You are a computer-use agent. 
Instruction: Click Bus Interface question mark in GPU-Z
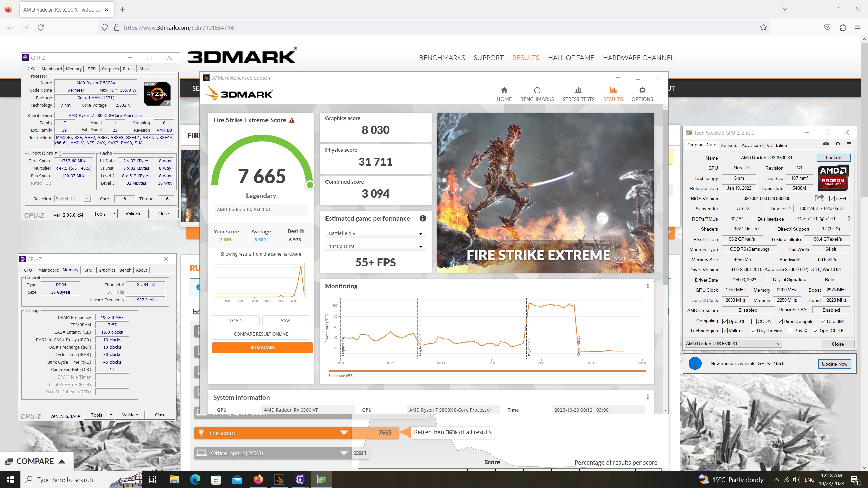point(849,219)
